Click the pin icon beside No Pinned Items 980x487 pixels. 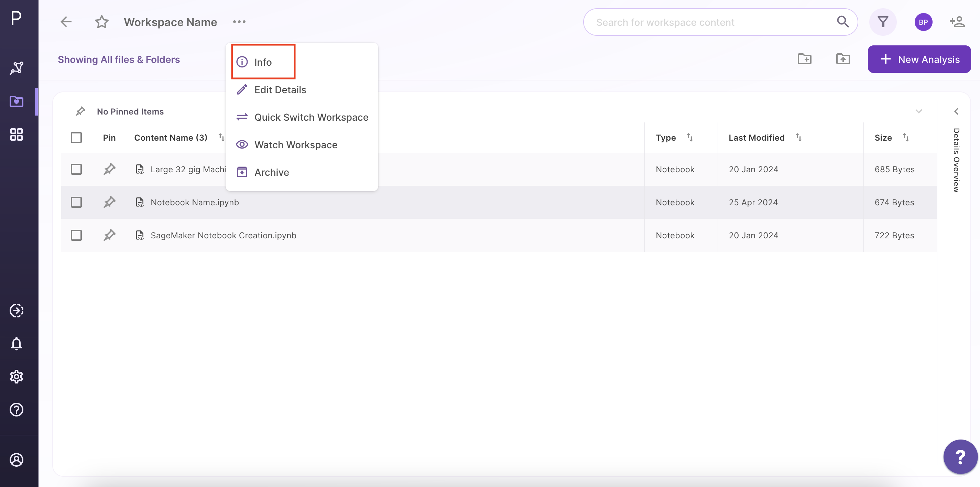(80, 111)
